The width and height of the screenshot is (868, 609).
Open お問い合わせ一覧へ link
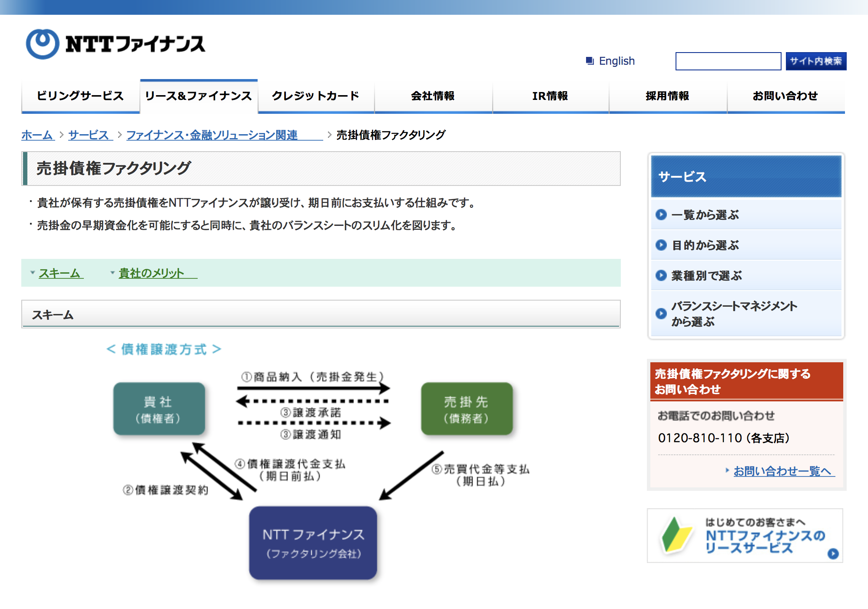click(784, 471)
